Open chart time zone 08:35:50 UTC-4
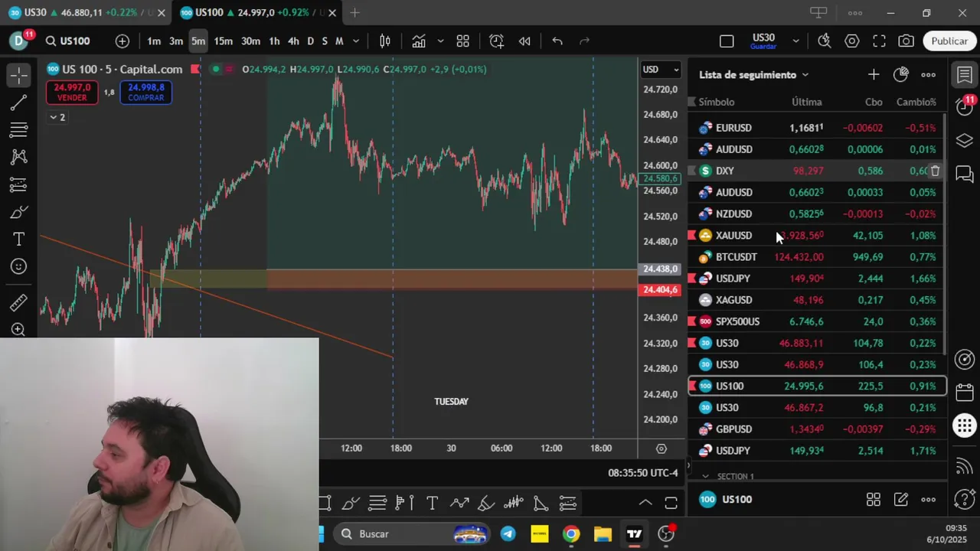 [643, 473]
